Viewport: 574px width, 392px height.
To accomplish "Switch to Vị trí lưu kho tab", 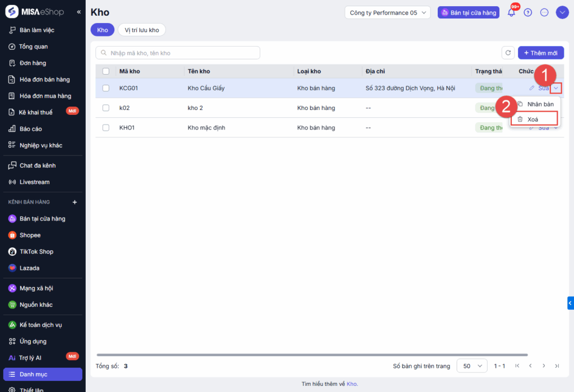I will (x=142, y=30).
